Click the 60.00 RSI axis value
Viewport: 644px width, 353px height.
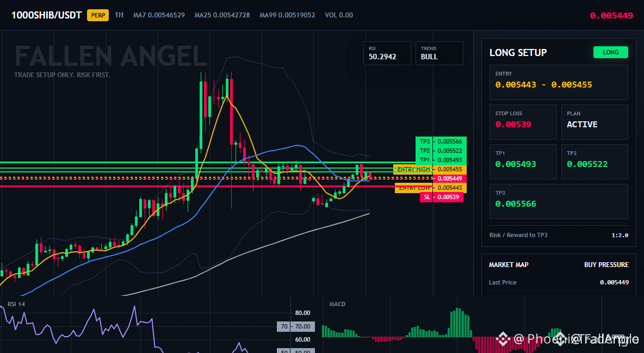point(303,339)
